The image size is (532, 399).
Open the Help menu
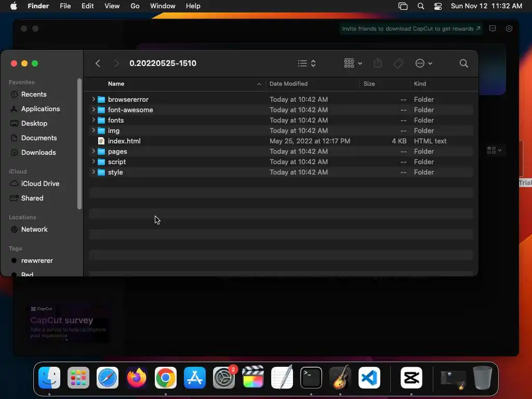pyautogui.click(x=193, y=6)
